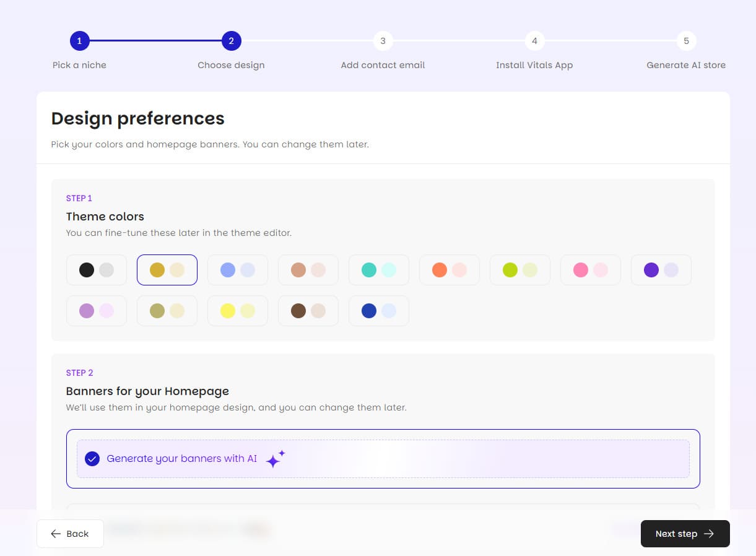This screenshot has width=756, height=556.
Task: Choose the periwinkle blue theme color
Action: pyautogui.click(x=238, y=270)
